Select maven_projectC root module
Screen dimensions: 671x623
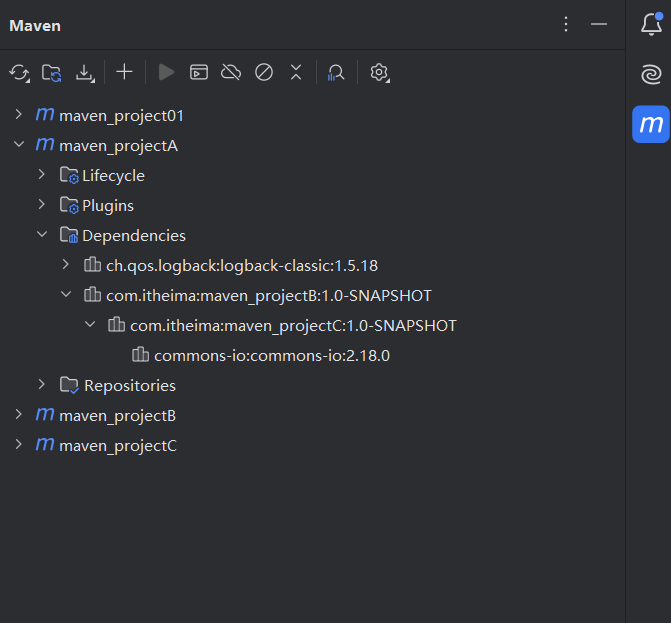(x=118, y=446)
